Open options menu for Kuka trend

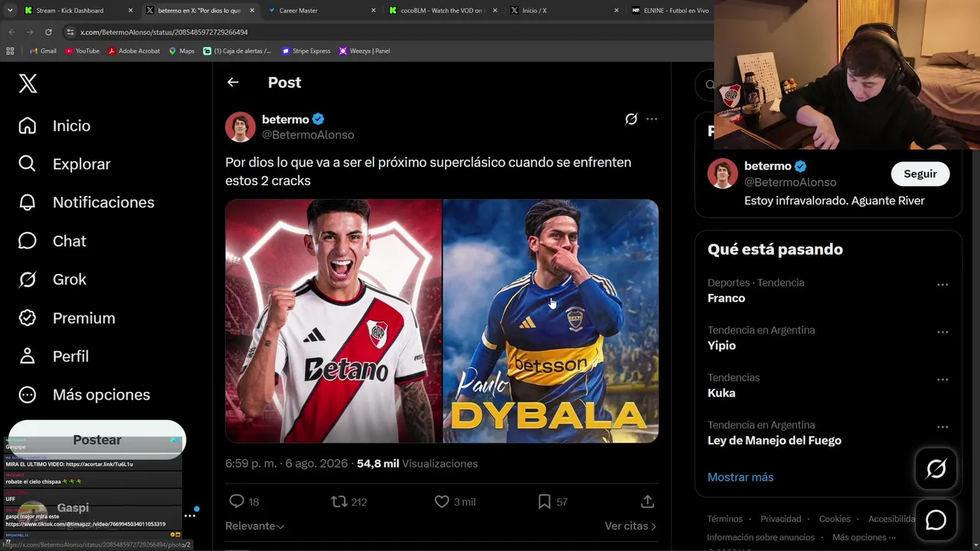click(x=942, y=380)
